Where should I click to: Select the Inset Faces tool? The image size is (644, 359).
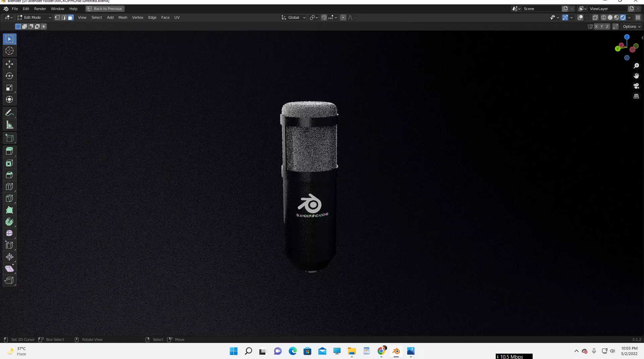point(9,163)
